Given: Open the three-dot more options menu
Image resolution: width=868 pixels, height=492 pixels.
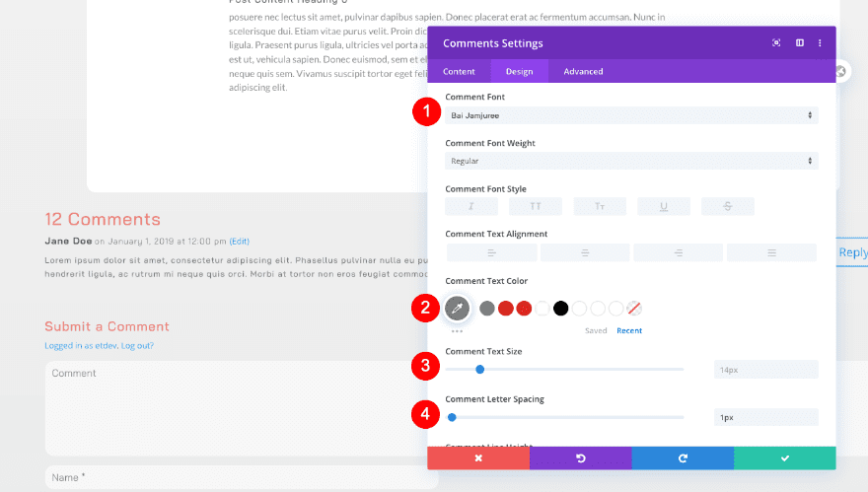Looking at the screenshot, I should pos(820,43).
